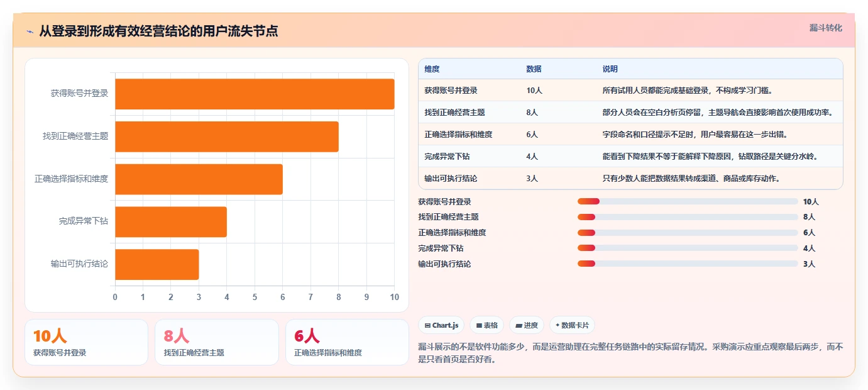This screenshot has height=390, width=868.
Task: Click the 10人 value in the table
Action: tap(534, 91)
